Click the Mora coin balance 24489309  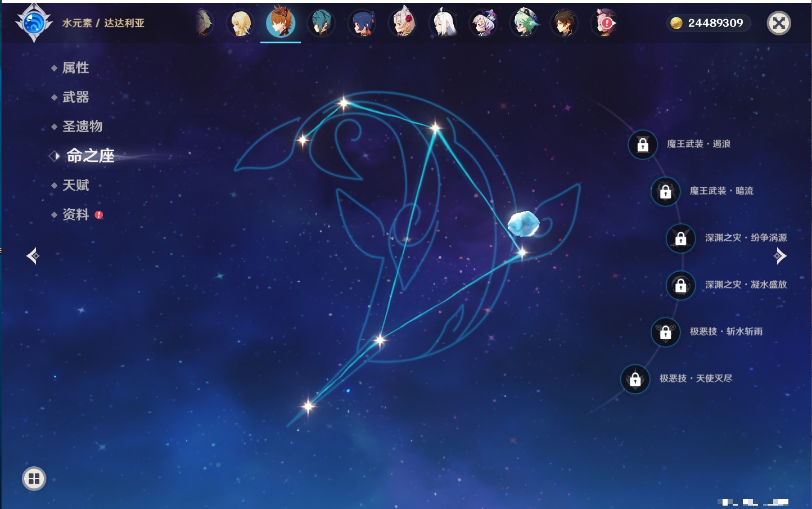pos(709,23)
